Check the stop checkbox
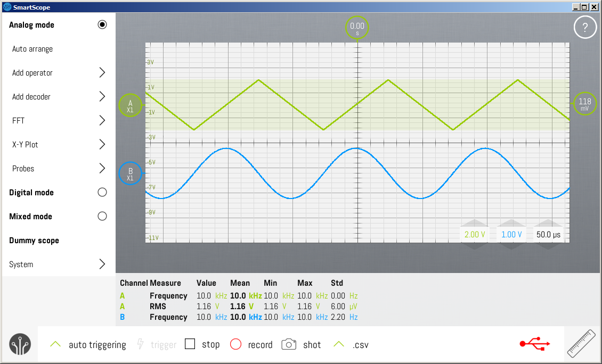 (x=190, y=344)
